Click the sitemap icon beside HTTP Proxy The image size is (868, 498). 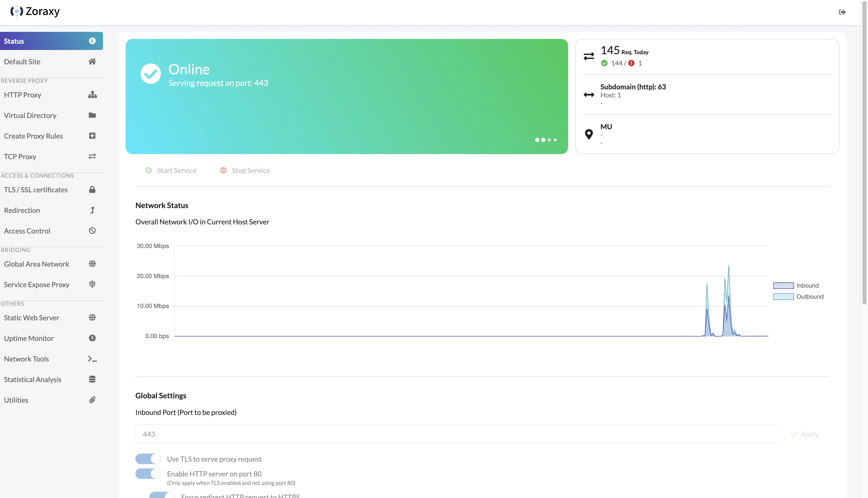pos(92,95)
